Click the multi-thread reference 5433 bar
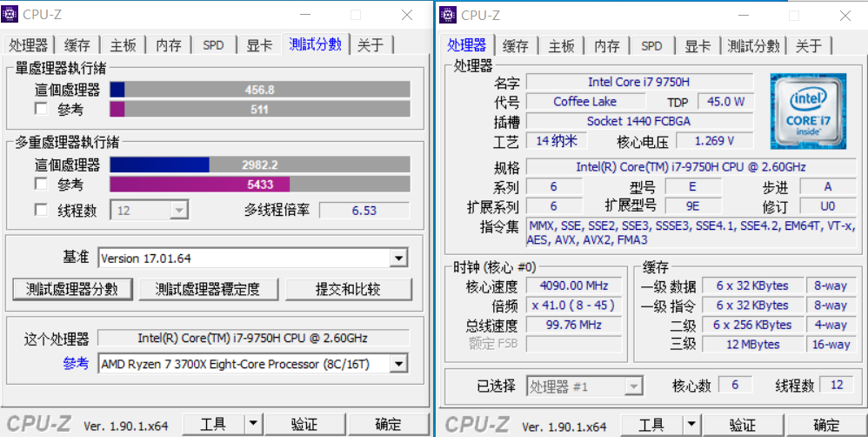Viewport: 868px width, 437px height. 260,185
